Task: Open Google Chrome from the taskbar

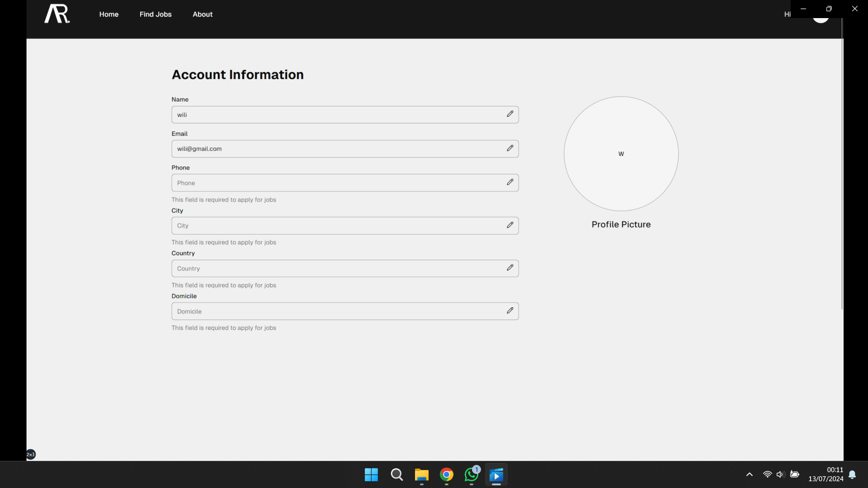Action: (x=447, y=475)
